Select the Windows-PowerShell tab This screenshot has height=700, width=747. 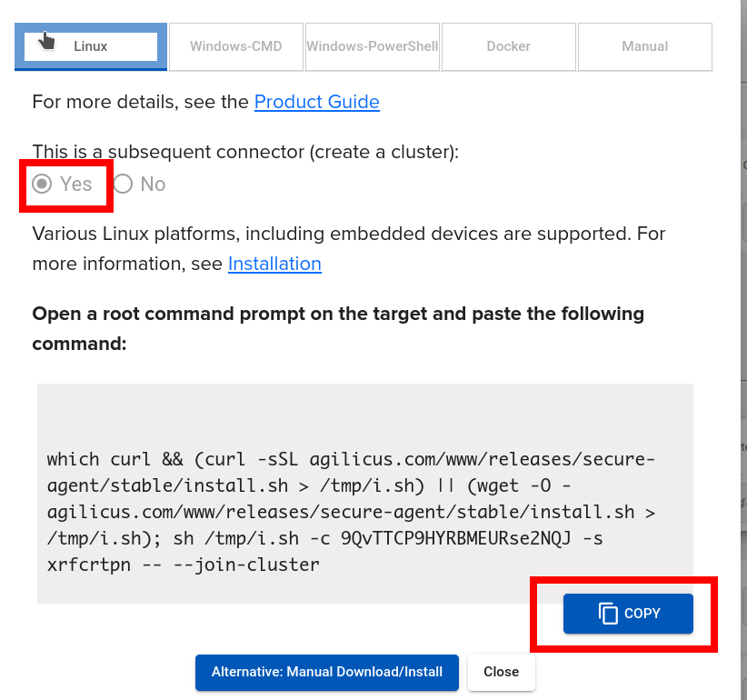pos(373,46)
